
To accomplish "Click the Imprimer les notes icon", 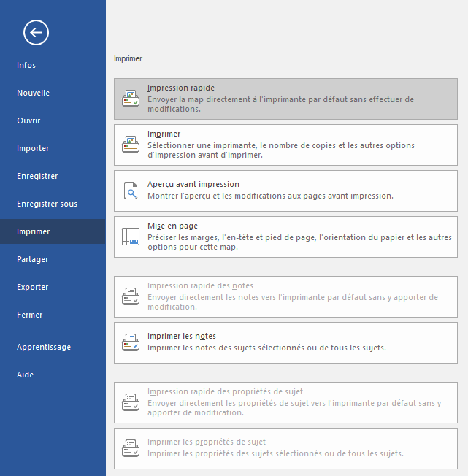I will pos(130,342).
